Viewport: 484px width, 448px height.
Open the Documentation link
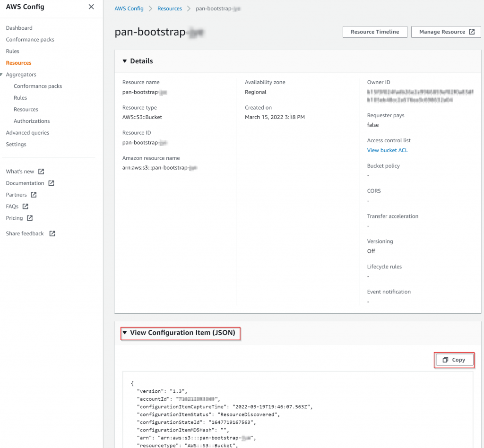click(25, 183)
